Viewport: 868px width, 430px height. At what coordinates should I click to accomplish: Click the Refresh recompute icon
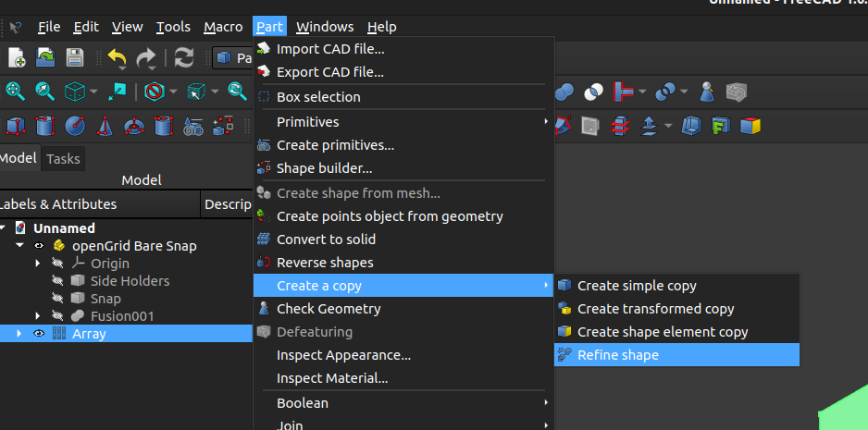[x=184, y=57]
